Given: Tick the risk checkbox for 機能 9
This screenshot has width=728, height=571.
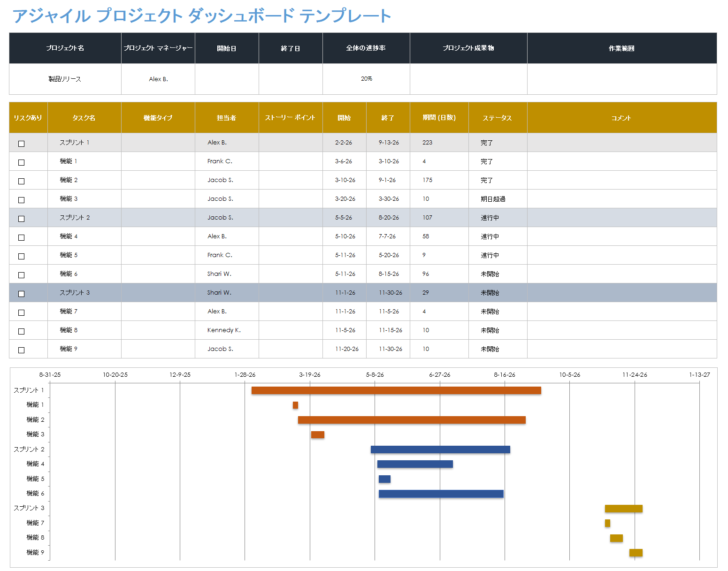Looking at the screenshot, I should pos(21,350).
